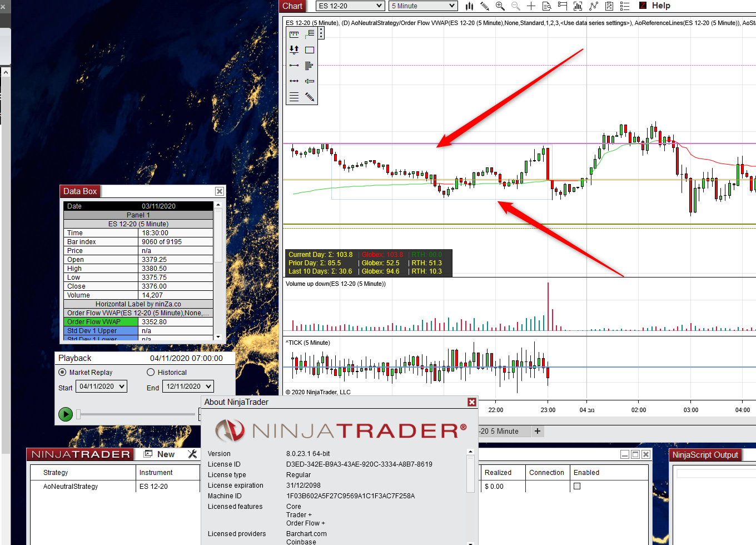Select the NinjaScript Output window tab
The image size is (756, 545).
click(x=705, y=455)
